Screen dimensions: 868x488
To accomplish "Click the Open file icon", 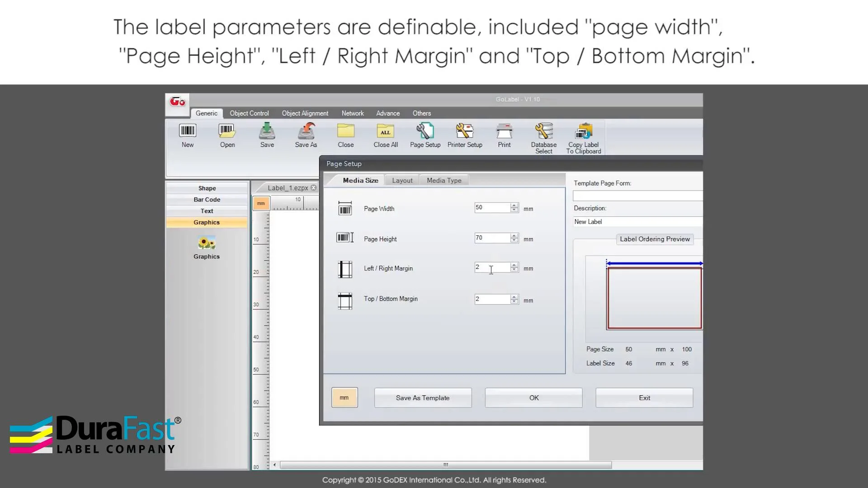I will coord(227,131).
